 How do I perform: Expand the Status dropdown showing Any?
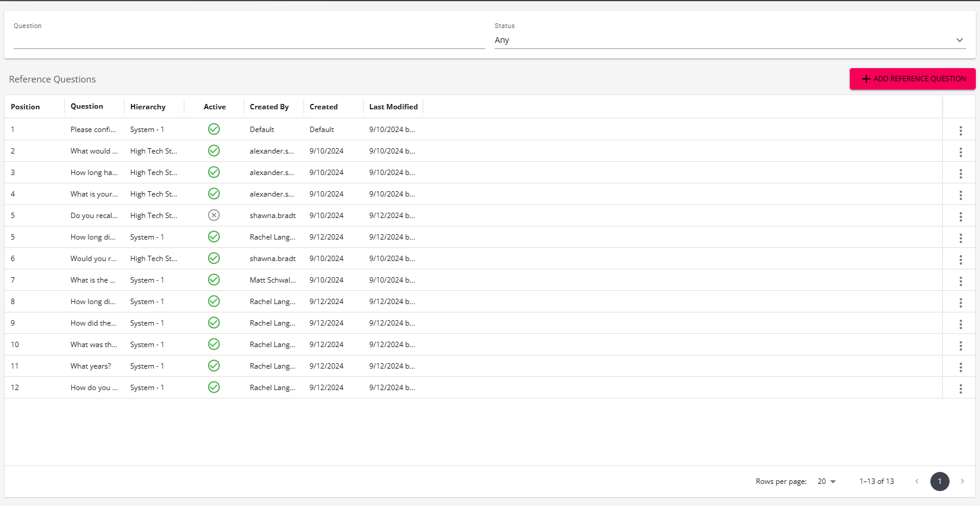730,40
